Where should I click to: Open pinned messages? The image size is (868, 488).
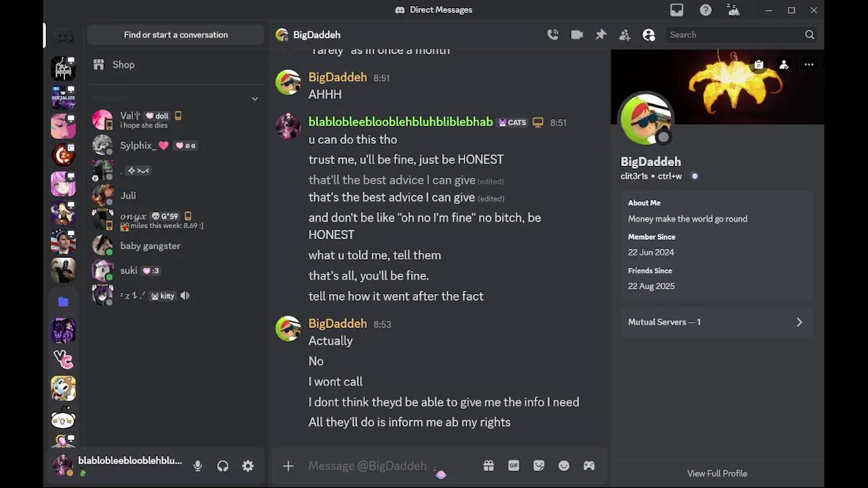pyautogui.click(x=601, y=35)
